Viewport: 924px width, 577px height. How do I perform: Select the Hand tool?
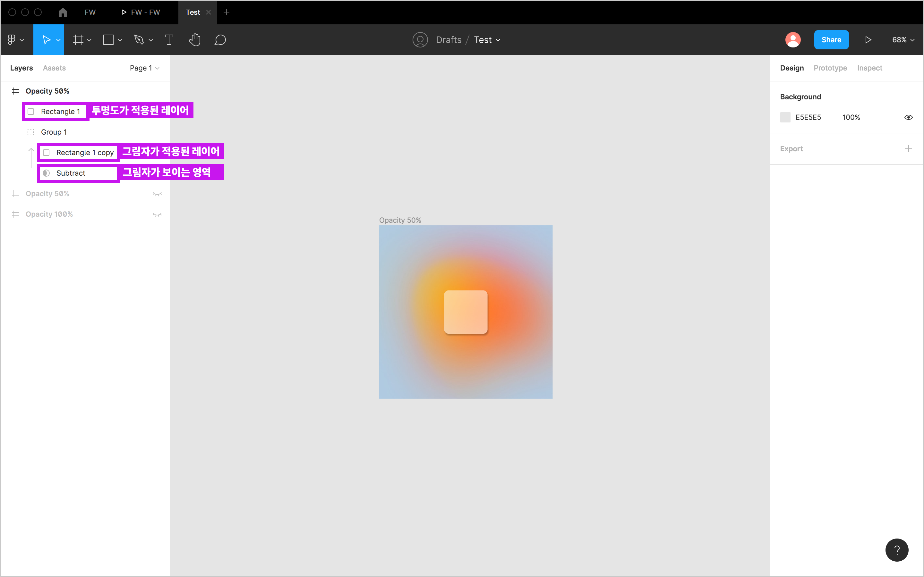tap(195, 40)
